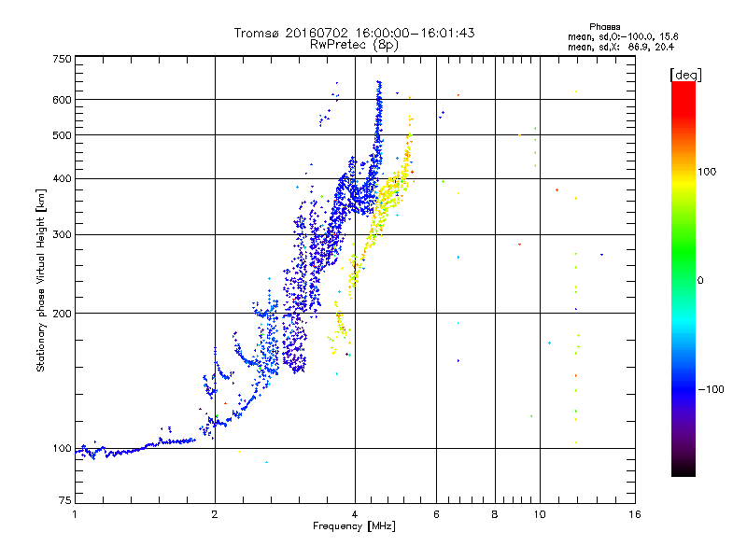Viewport: 747px width, 560px height.
Task: Click the y-axis tick label '100'
Action: (x=62, y=449)
